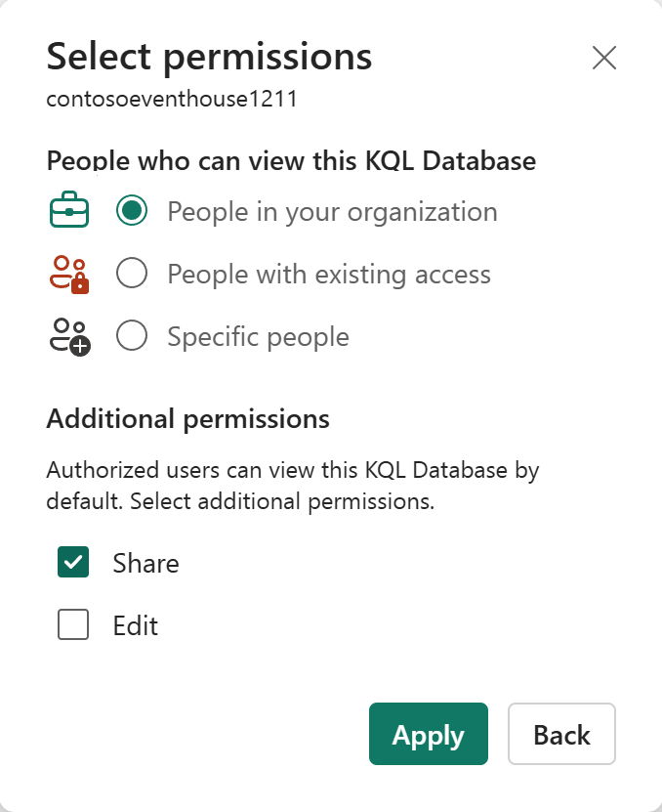Click the Additional permissions section header
662x812 pixels.
[187, 418]
